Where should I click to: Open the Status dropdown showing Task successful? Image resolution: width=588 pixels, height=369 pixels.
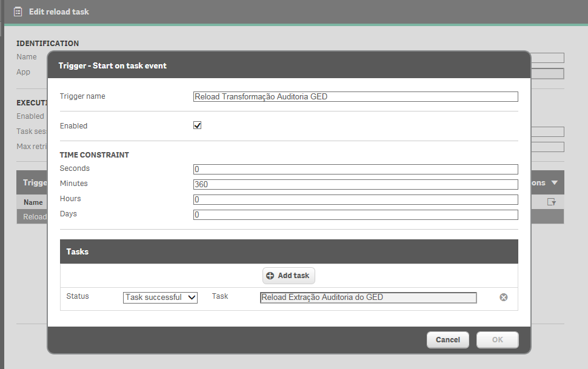click(161, 297)
